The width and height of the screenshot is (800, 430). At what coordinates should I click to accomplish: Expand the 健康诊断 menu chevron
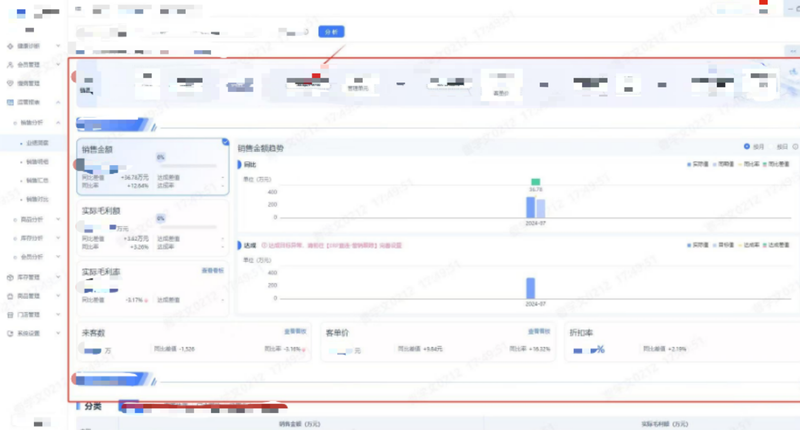58,46
